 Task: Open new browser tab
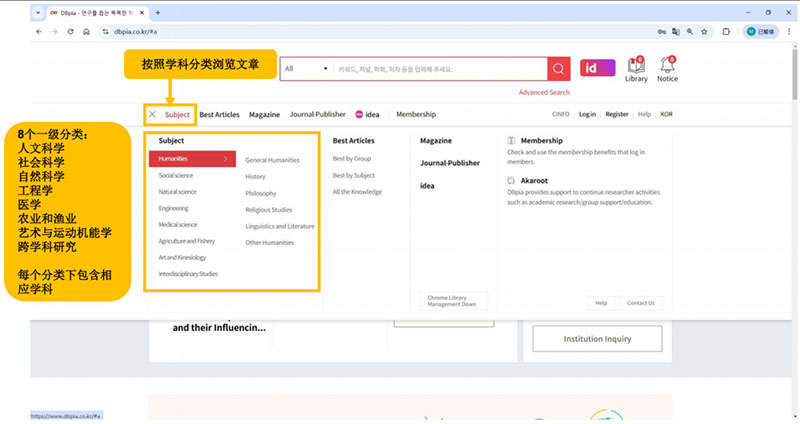(x=158, y=13)
